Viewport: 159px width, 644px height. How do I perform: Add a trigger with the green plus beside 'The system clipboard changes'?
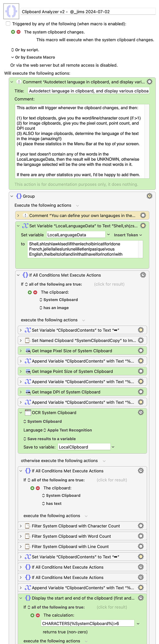(13, 32)
